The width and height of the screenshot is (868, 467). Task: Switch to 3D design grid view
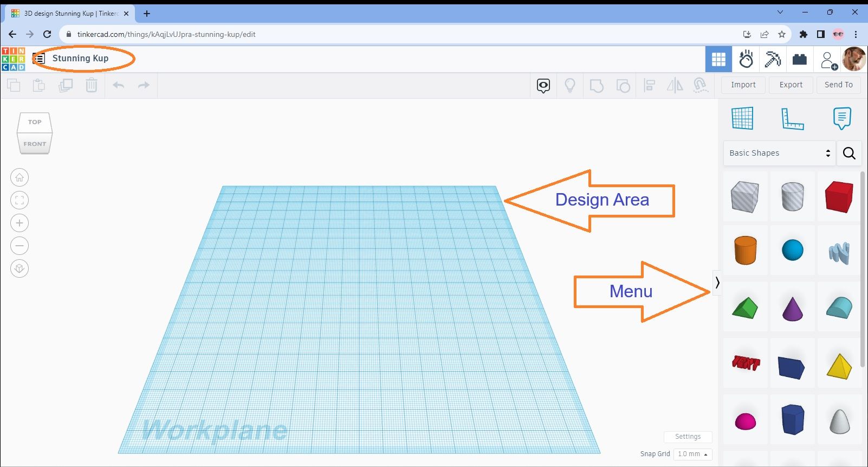[718, 59]
